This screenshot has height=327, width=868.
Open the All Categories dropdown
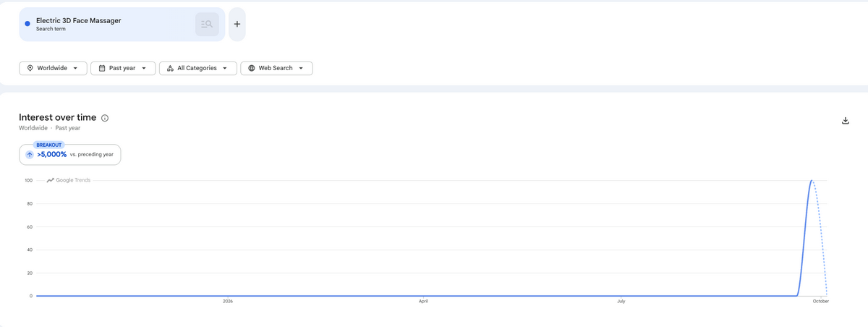[x=198, y=68]
